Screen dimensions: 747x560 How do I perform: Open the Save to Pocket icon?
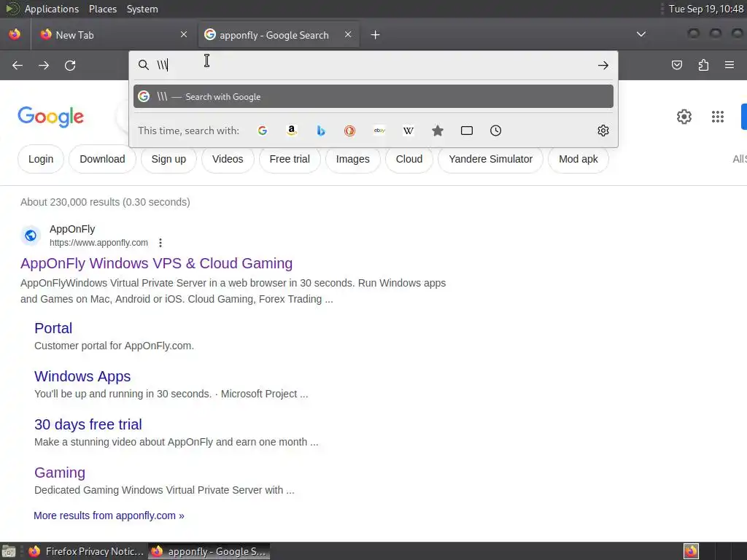point(676,65)
